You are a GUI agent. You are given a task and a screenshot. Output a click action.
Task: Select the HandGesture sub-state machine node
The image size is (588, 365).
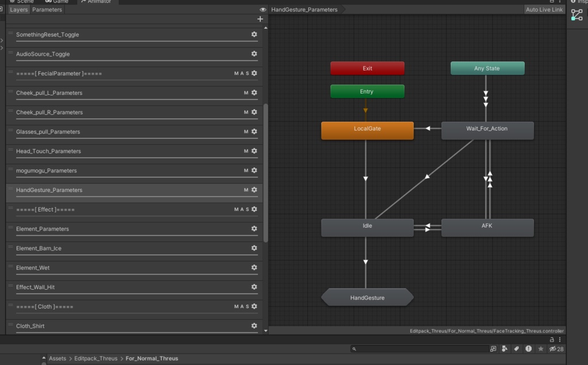pyautogui.click(x=367, y=297)
